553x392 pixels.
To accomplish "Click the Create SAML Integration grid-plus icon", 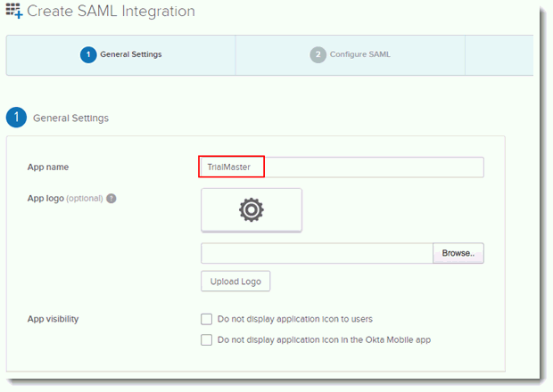I will click(14, 11).
